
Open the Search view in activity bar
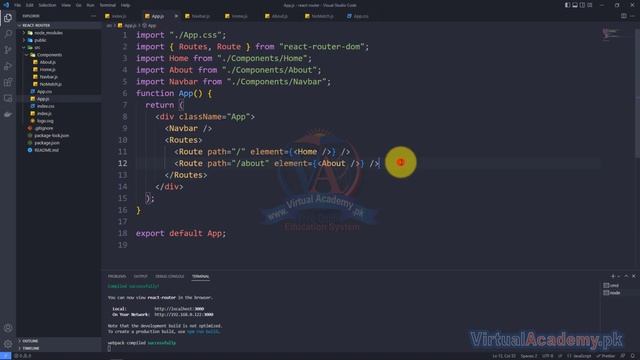8,34
